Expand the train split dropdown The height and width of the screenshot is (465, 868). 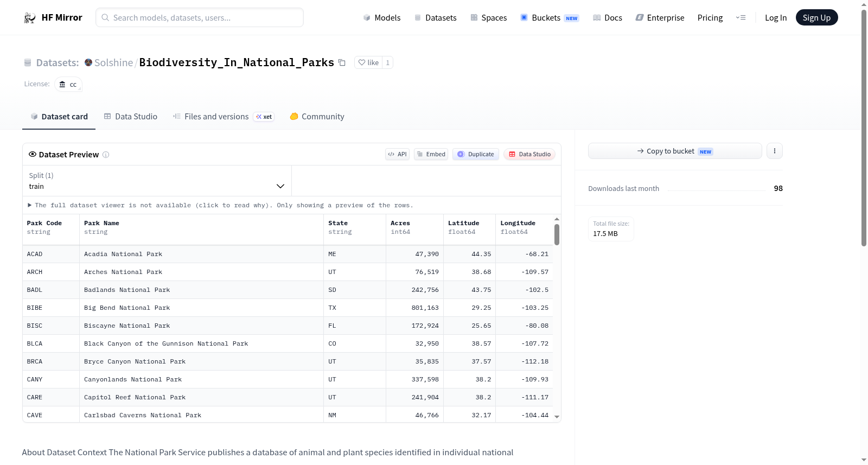tap(157, 181)
